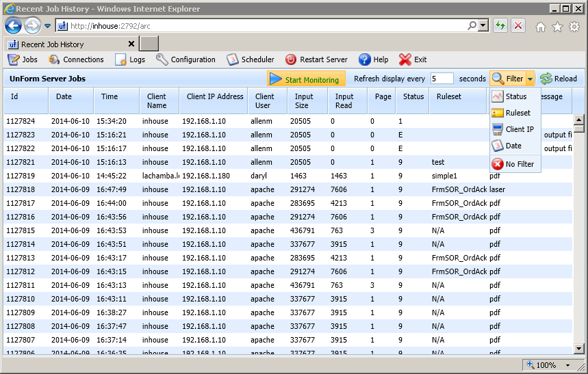
Task: Open the browser zoom level dropdown
Action: 567,365
